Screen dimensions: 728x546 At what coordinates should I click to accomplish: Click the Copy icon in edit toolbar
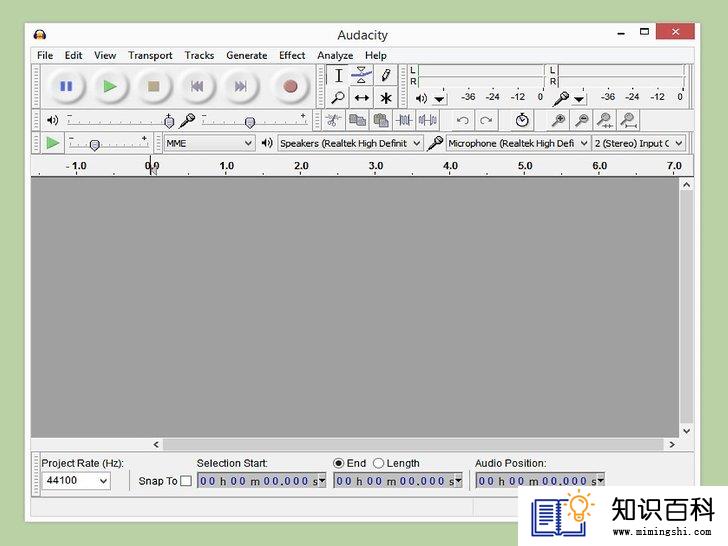tap(357, 120)
